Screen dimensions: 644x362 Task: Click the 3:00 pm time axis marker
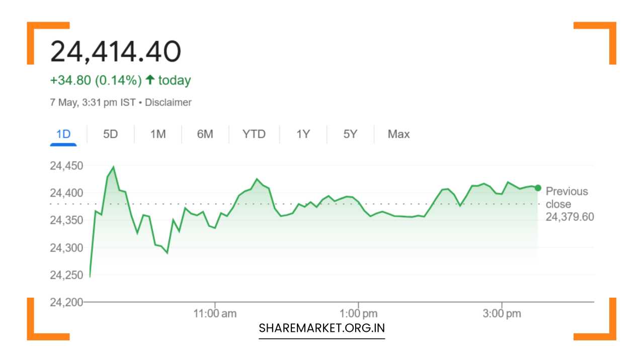[x=502, y=314]
